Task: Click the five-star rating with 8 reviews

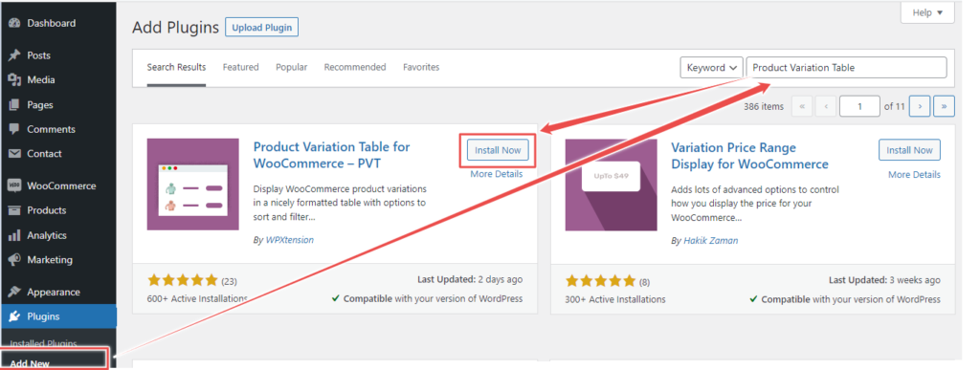Action: [x=601, y=281]
